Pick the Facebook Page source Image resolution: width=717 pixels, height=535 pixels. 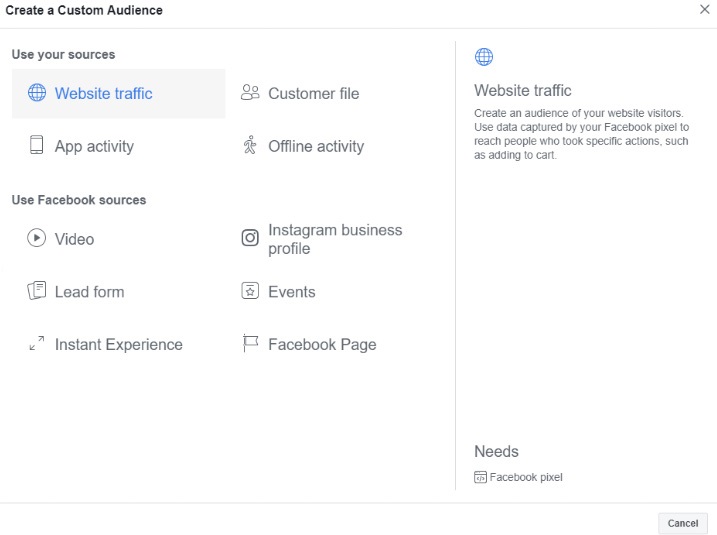pos(322,344)
